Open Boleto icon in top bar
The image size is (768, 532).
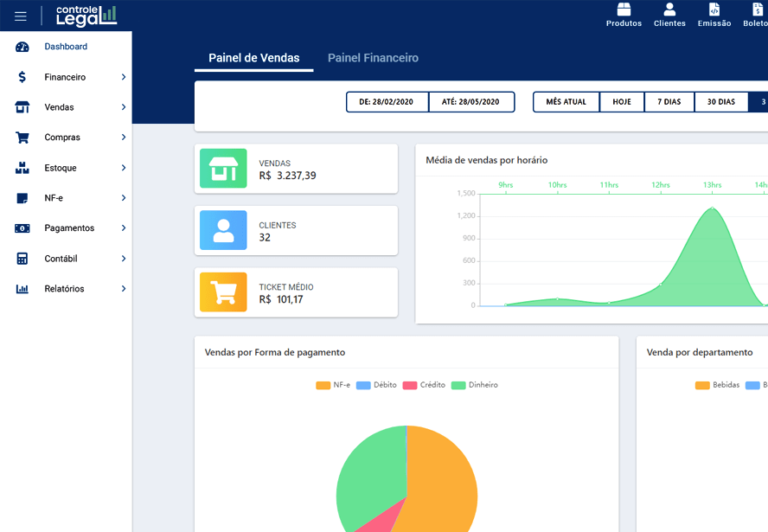(757, 10)
